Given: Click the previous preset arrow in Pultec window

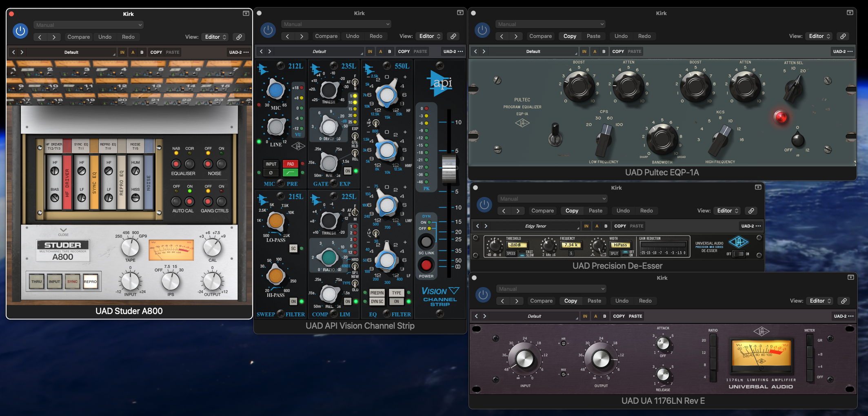Looking at the screenshot, I should 502,36.
